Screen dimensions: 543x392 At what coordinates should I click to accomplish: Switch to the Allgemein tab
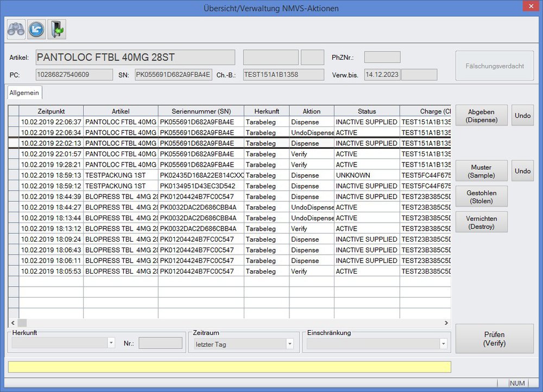pos(24,93)
